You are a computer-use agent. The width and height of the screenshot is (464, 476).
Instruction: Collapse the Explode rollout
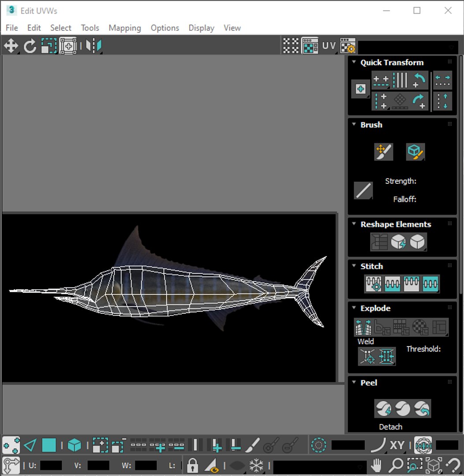[354, 308]
